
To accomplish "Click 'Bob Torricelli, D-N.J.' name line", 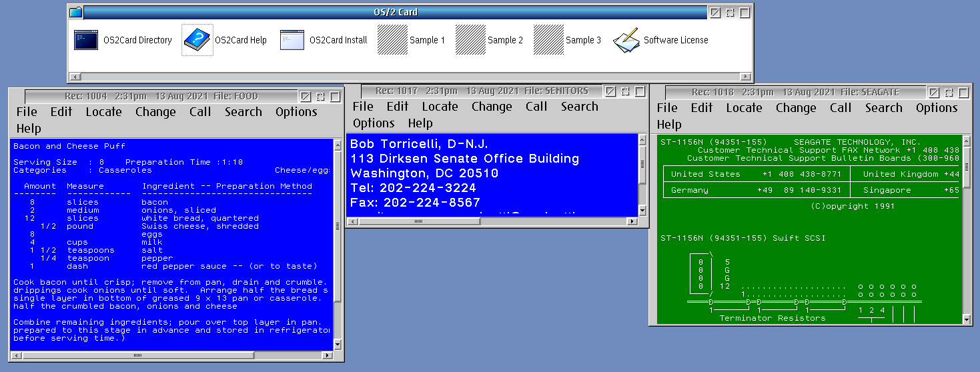I will [419, 144].
